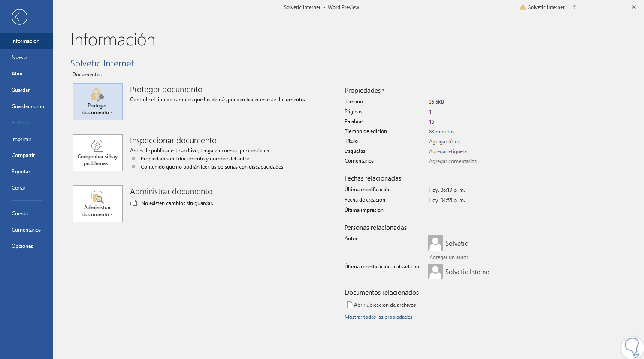Screen dimensions: 644x359
Task: Click the Administrar documento section heading
Action: [x=171, y=192]
